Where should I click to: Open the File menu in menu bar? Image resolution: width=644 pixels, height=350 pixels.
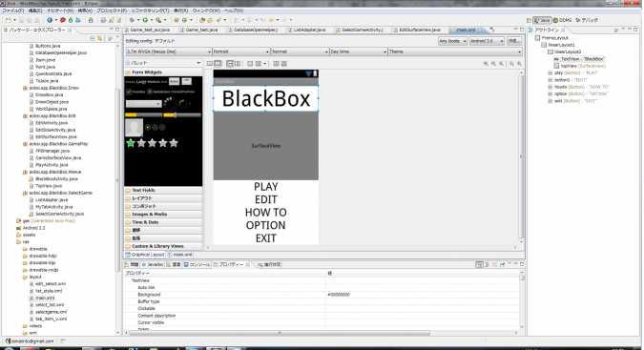(13, 10)
